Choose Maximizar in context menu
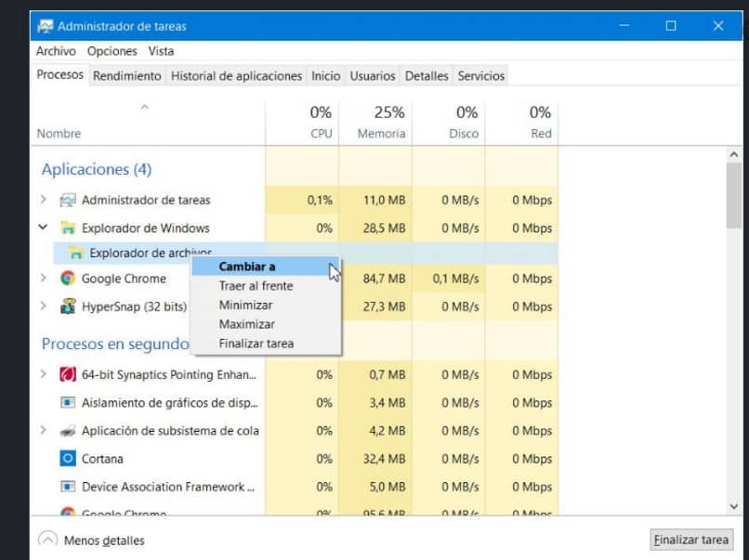The image size is (749, 560). (266, 324)
